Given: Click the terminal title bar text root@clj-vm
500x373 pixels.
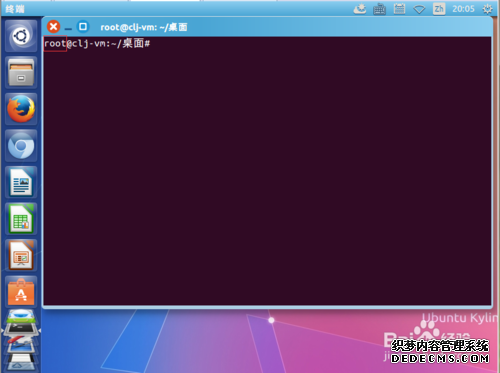Looking at the screenshot, I should (144, 27).
